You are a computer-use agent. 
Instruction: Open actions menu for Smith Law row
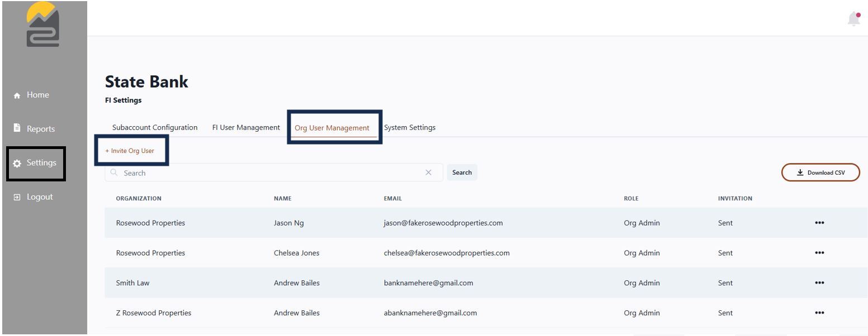coord(819,283)
